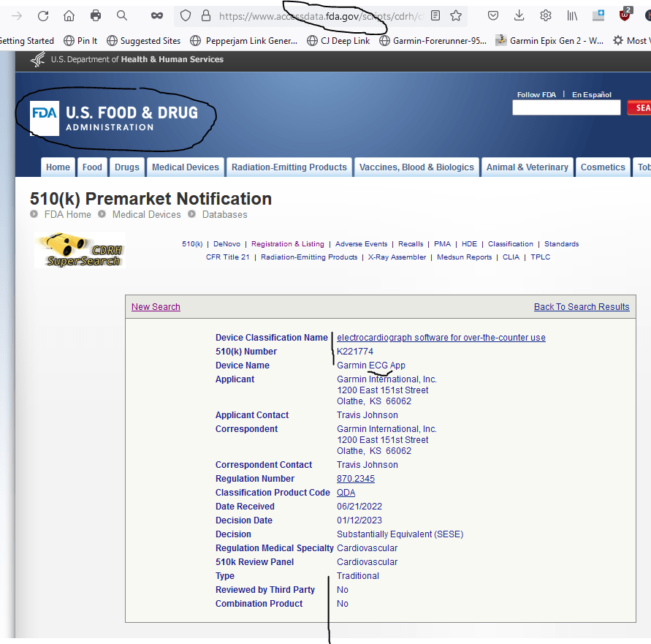This screenshot has width=651, height=644.
Task: Open the Downloads arrow icon
Action: pos(519,15)
